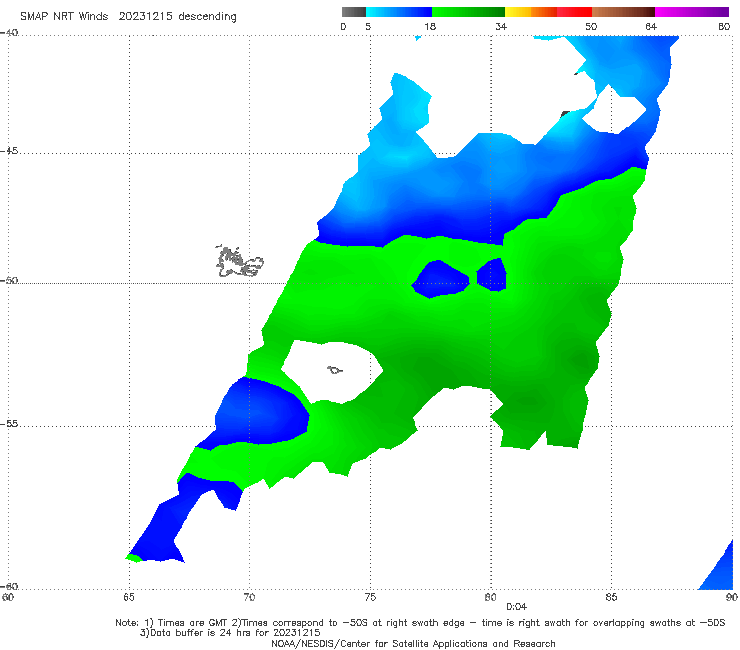Click the -50 latitude axis label
The image size is (740, 650).
pyautogui.click(x=9, y=280)
